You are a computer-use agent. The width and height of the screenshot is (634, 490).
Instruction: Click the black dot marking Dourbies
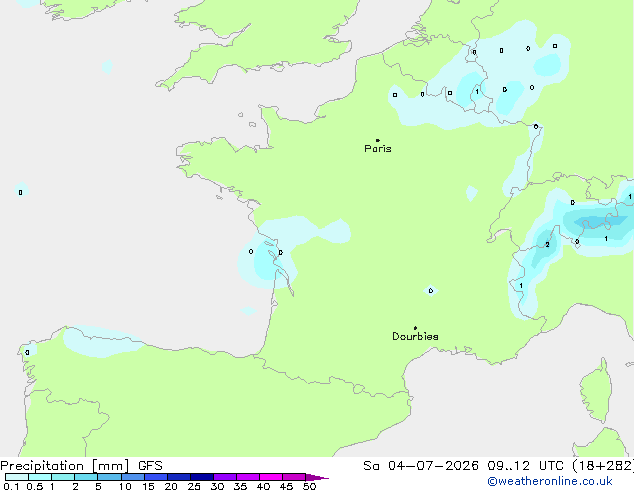coord(415,328)
